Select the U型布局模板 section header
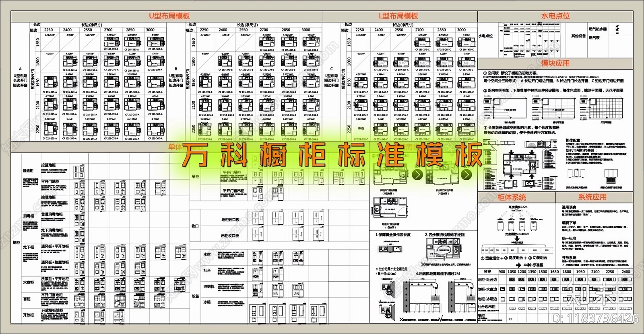This screenshot has width=644, height=334. tap(169, 16)
